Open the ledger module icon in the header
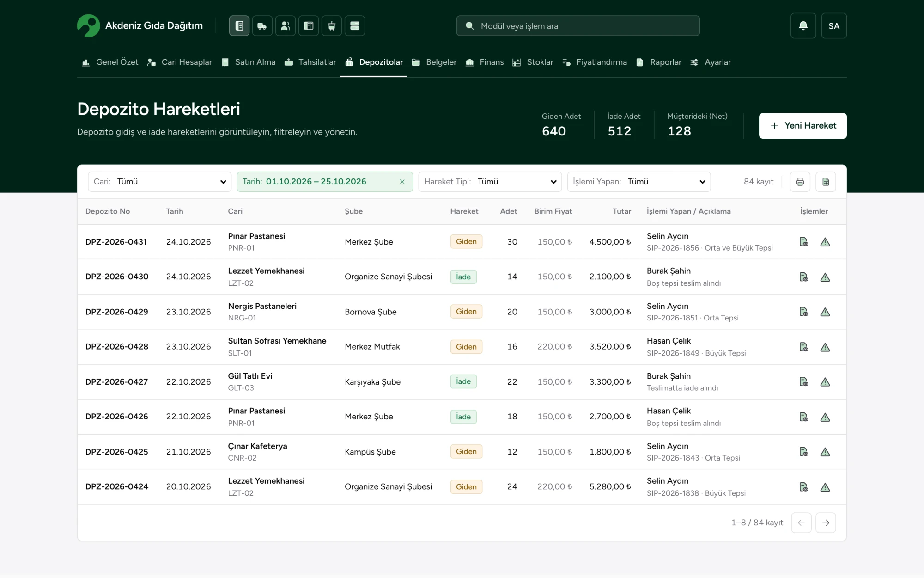 pos(239,26)
